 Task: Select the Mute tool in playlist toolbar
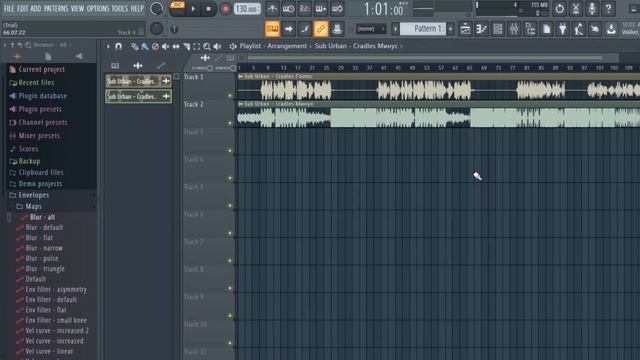pyautogui.click(x=165, y=47)
